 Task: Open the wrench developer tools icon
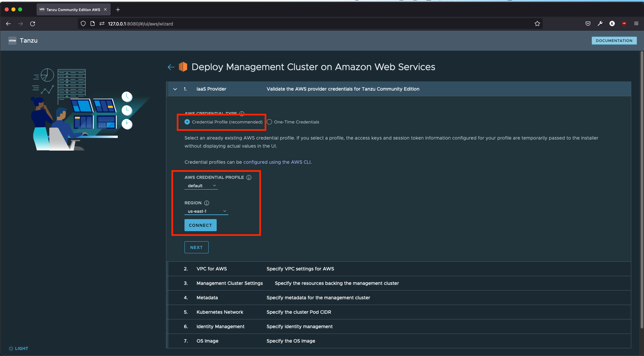(600, 23)
